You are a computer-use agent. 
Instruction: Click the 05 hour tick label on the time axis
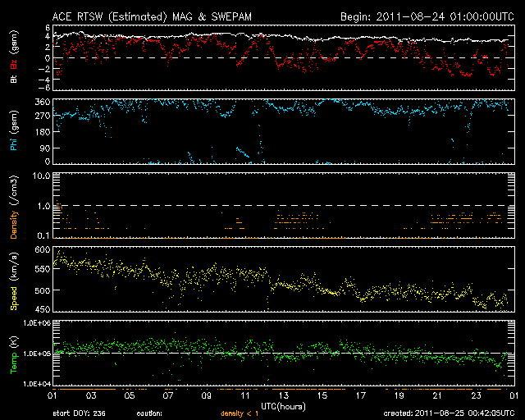click(130, 395)
